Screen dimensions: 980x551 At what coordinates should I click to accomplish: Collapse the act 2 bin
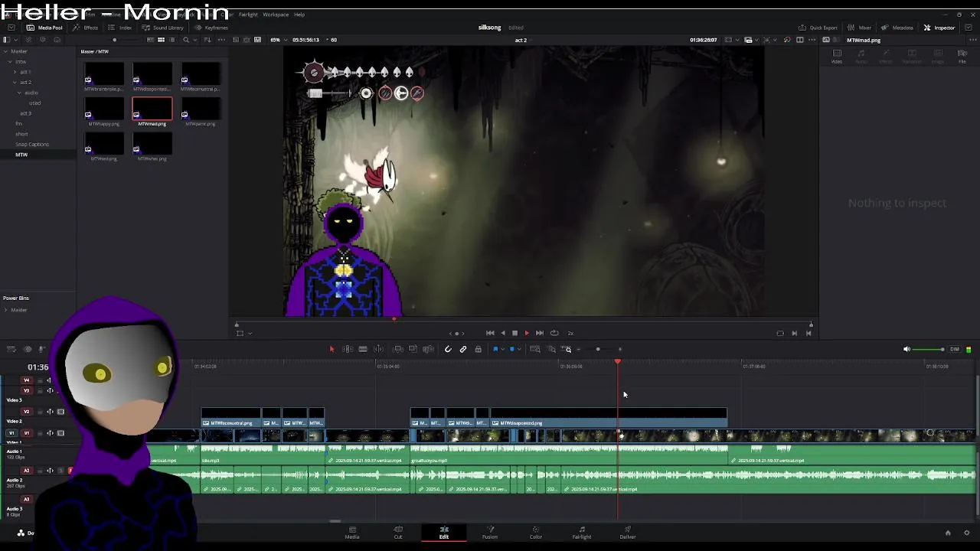click(x=15, y=82)
